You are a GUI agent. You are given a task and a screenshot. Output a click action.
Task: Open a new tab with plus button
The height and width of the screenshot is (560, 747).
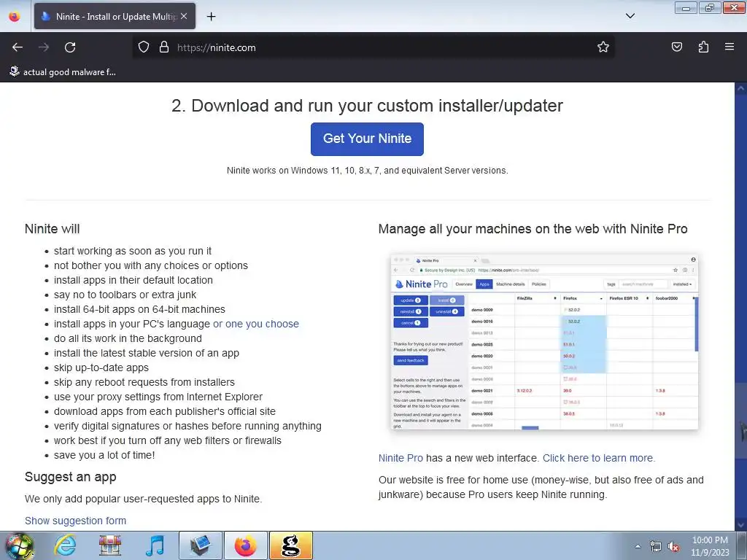(x=211, y=17)
